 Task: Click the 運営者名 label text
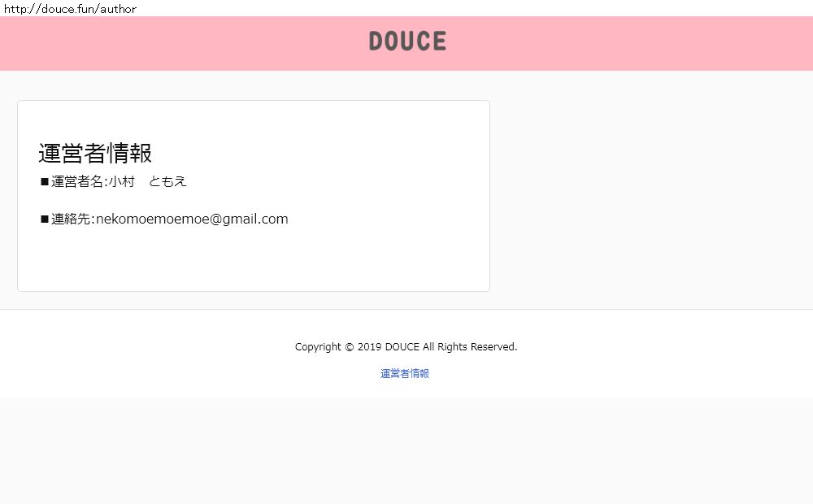tap(76, 181)
